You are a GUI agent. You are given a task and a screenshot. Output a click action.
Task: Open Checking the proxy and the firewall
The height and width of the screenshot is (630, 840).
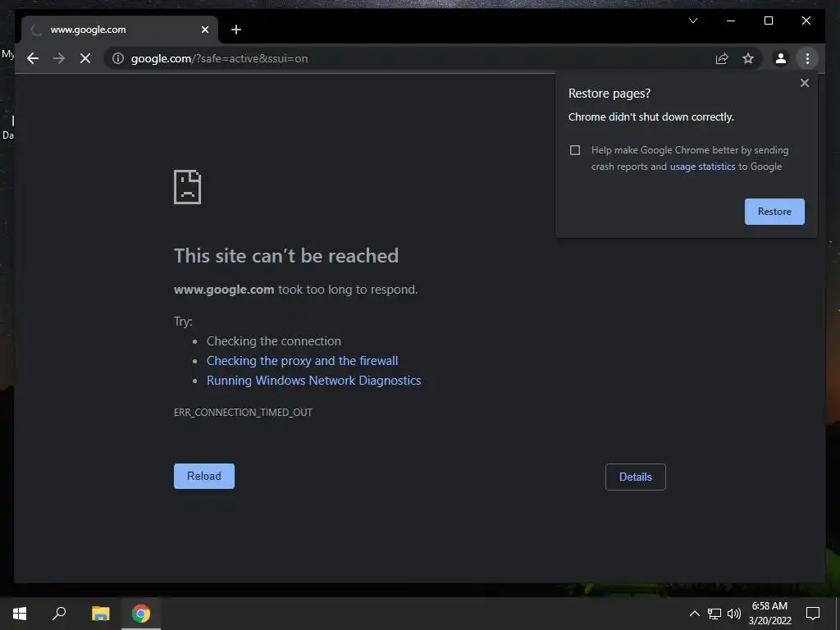(x=302, y=361)
